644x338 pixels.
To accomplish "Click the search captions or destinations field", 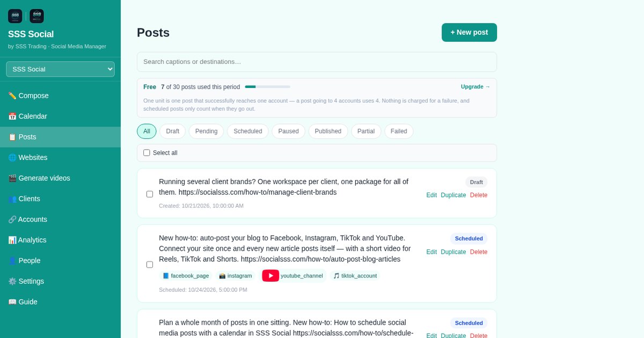I will click(317, 62).
